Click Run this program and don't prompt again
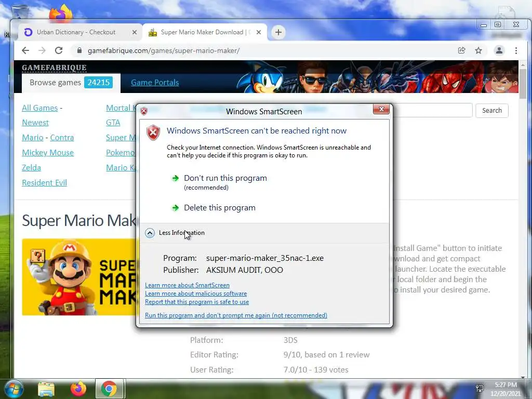 236,315
